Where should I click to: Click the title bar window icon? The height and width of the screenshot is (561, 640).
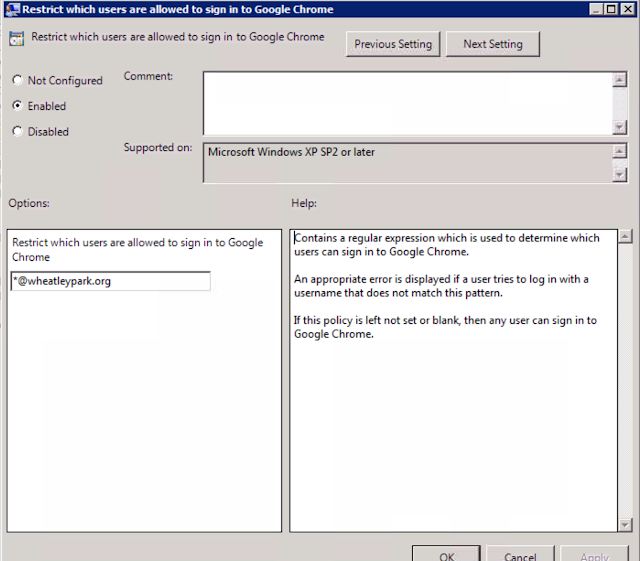coord(12,9)
